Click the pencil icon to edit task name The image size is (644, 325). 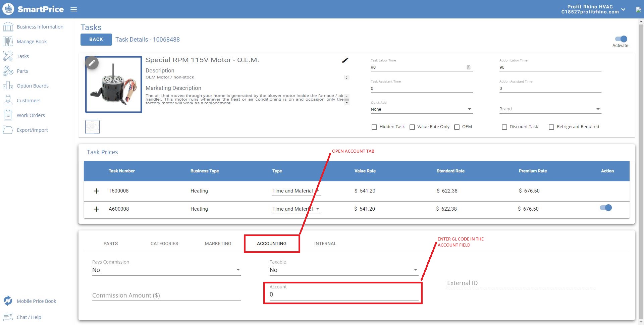pos(345,60)
